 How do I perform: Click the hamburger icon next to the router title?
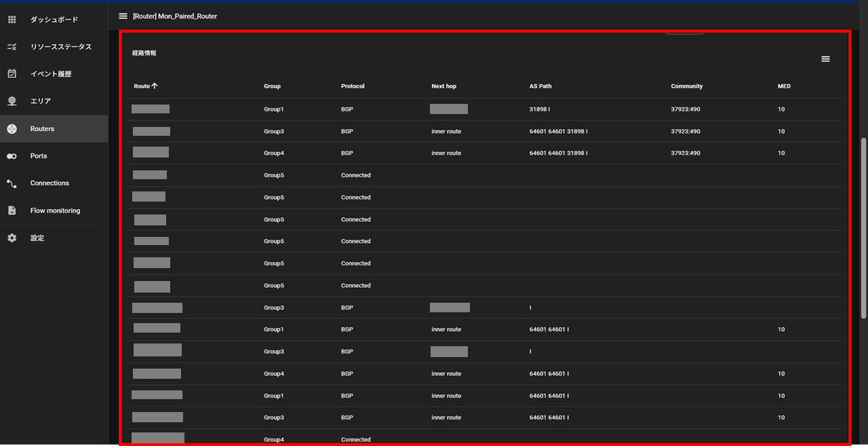coord(123,16)
